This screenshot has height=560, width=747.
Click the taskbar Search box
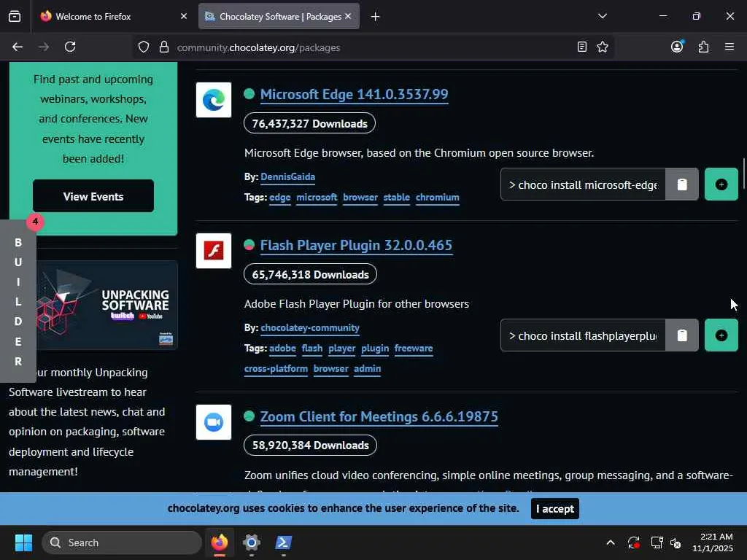122,542
